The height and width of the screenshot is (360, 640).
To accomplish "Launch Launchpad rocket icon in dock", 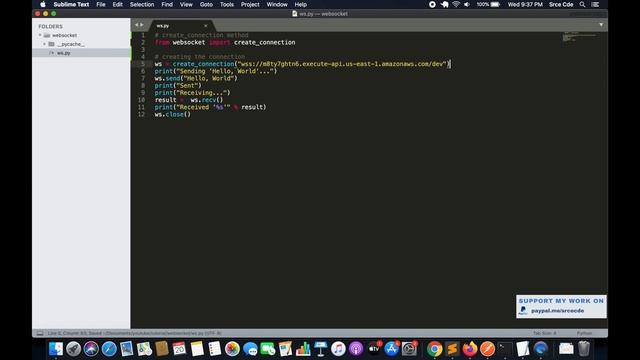I will [x=74, y=349].
